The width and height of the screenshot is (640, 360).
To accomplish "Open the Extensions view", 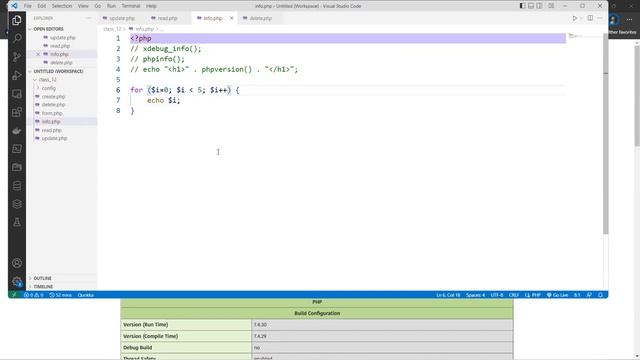I will pos(17,112).
